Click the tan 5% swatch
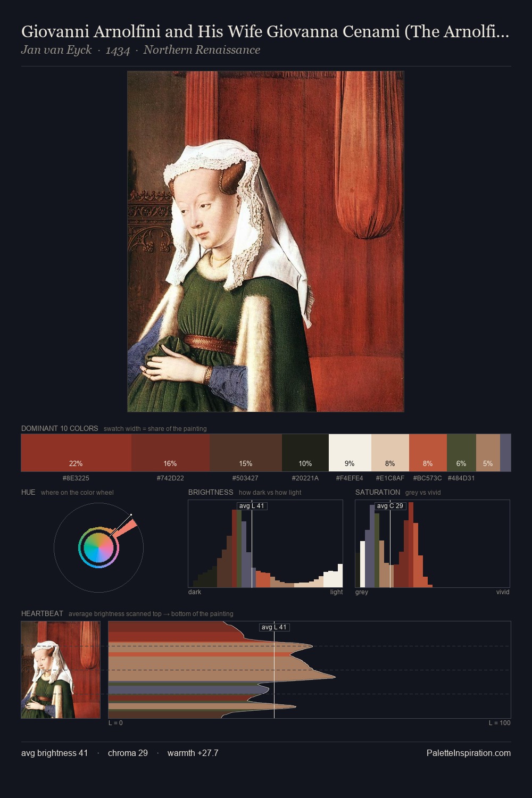Screen dimensions: 532x798 tap(488, 453)
